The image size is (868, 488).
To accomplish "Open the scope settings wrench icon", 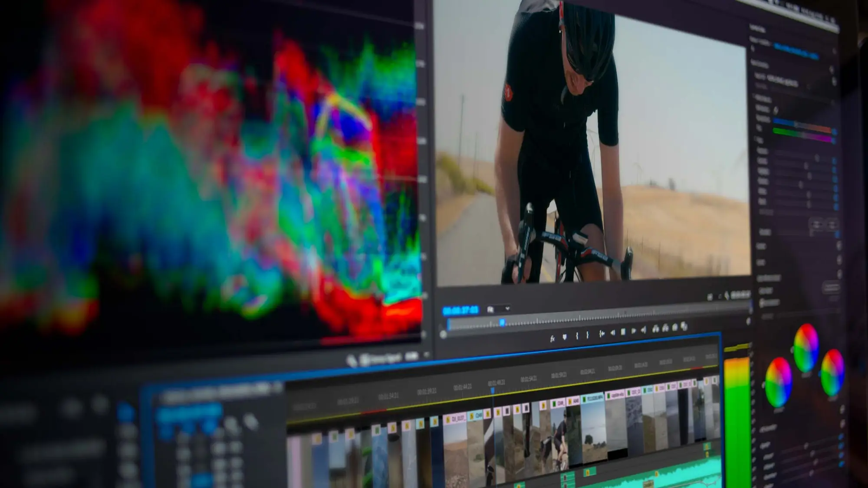I will coord(351,361).
